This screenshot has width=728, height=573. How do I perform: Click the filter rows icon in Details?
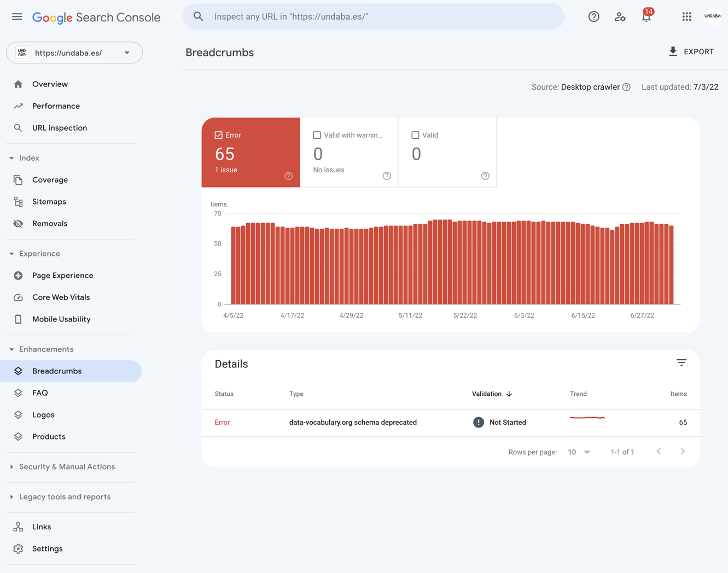pyautogui.click(x=681, y=363)
